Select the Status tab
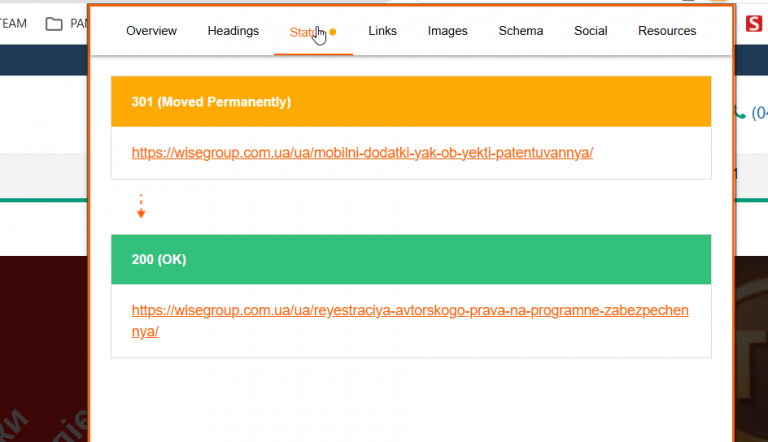The width and height of the screenshot is (768, 442). [x=313, y=32]
